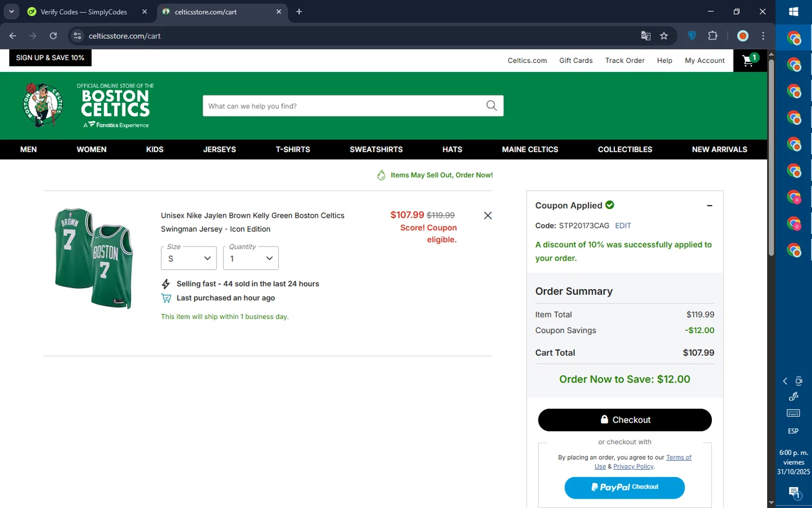
Task: Open the Jaylen Brown jersey thumbnail
Action: 93,258
